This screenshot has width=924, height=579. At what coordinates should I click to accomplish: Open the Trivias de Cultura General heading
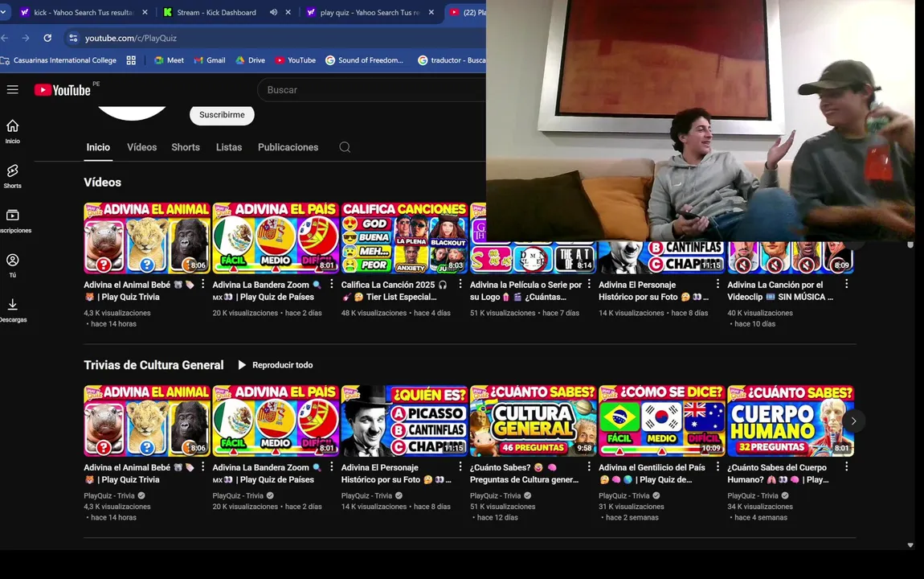click(x=153, y=365)
